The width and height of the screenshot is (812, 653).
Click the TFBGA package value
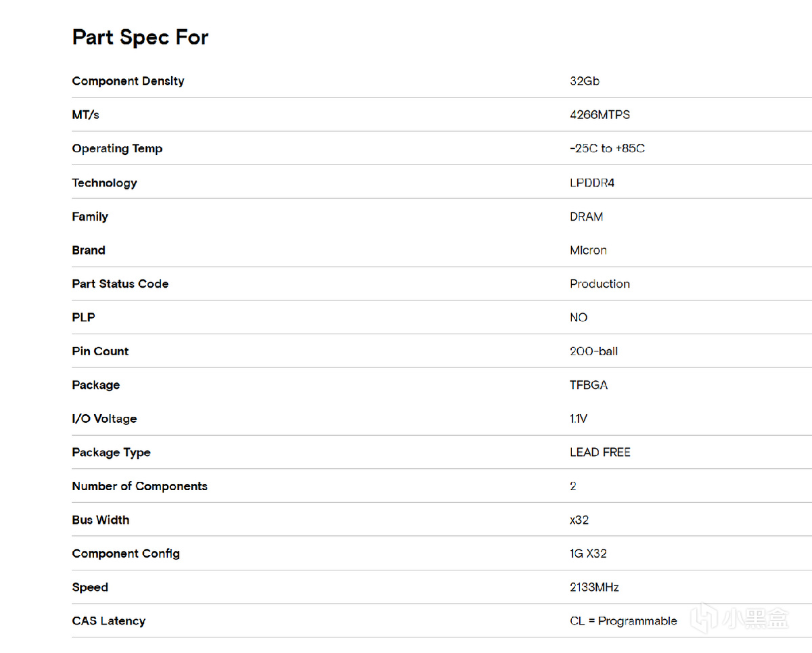click(589, 385)
